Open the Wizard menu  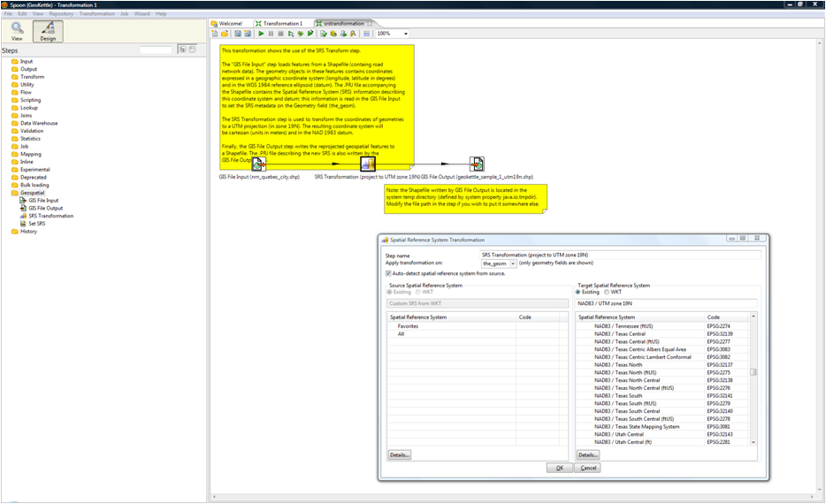point(141,13)
